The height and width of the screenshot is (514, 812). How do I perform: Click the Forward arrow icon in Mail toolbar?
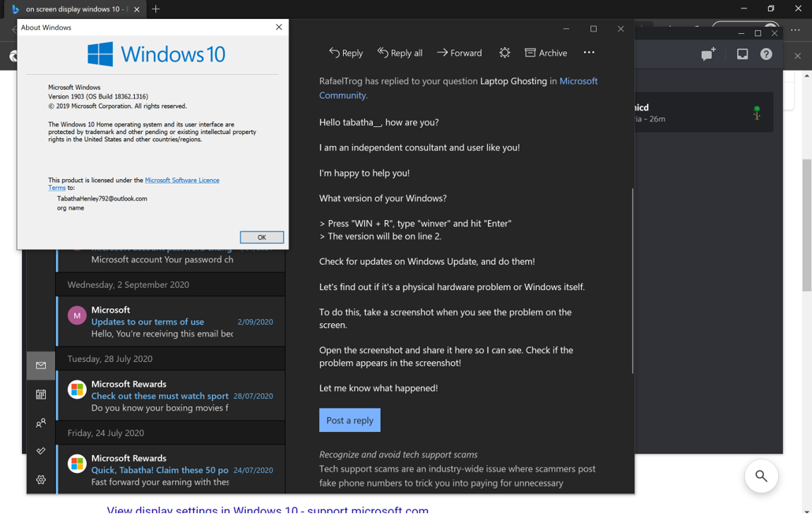(441, 52)
